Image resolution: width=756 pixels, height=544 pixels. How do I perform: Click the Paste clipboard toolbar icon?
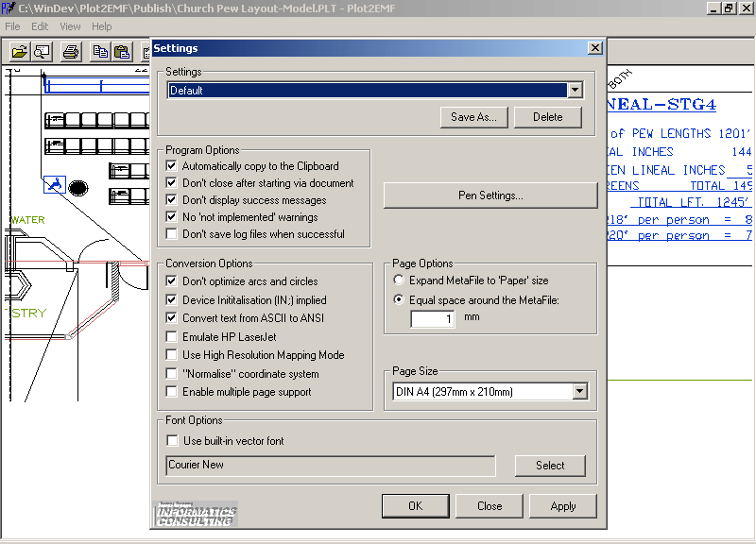pyautogui.click(x=123, y=52)
